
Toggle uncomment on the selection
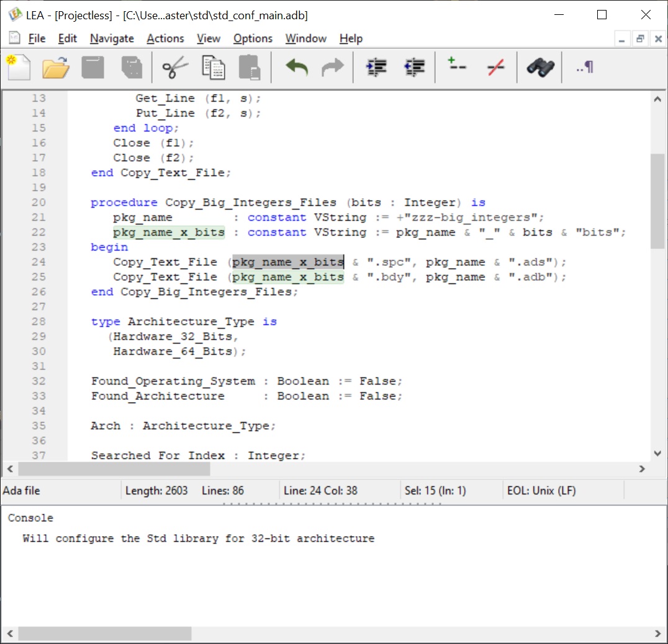click(x=495, y=67)
